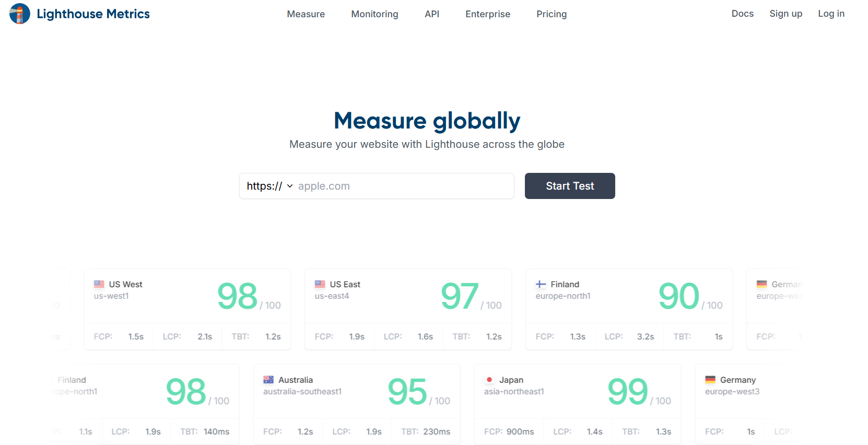Viewport: 868px width, 445px height.
Task: Click the Australia flag icon
Action: (268, 380)
